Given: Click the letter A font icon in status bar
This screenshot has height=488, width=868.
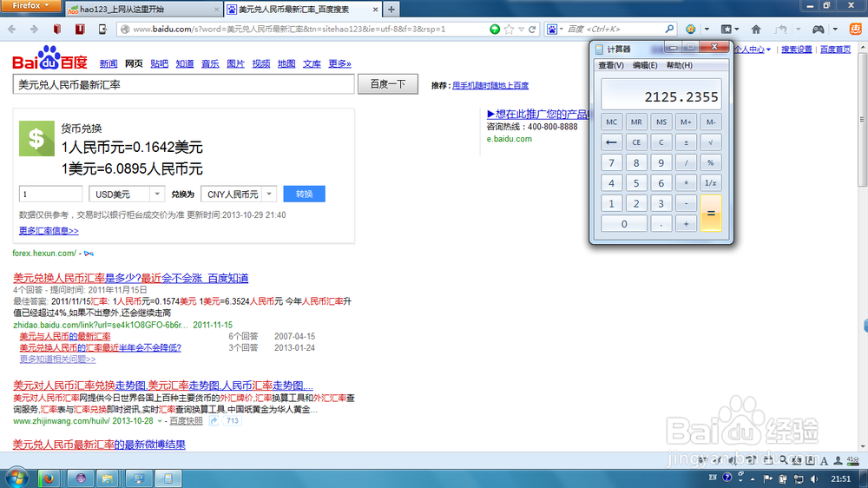Looking at the screenshot, I should [825, 460].
